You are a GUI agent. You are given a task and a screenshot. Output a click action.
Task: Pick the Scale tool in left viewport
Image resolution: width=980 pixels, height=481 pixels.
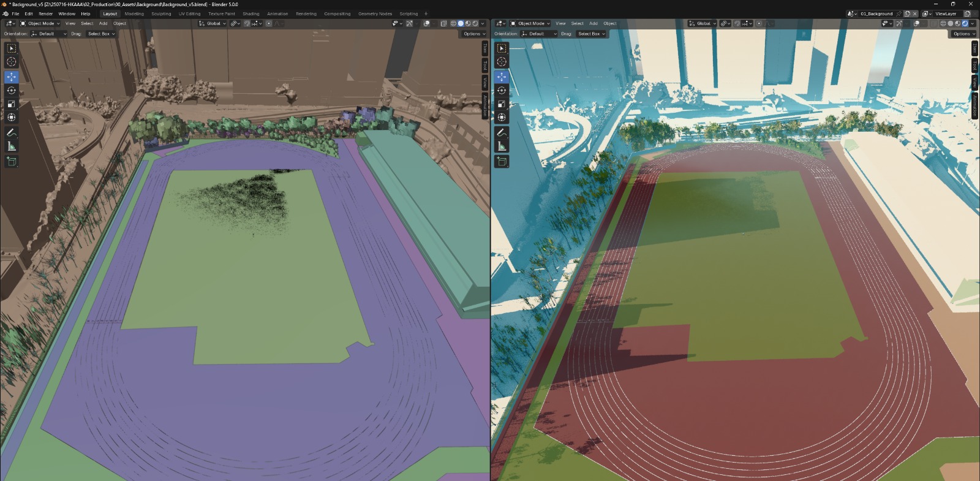(11, 104)
